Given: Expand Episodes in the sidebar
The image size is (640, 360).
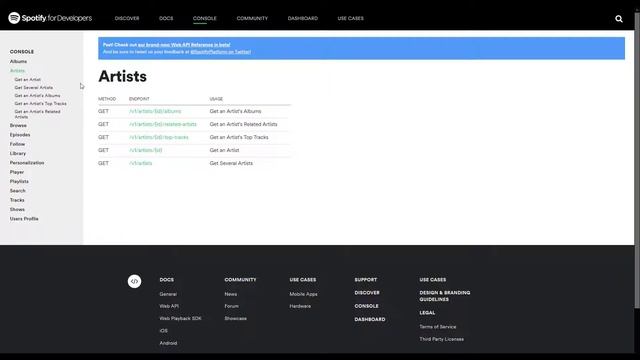Looking at the screenshot, I should 20,135.
